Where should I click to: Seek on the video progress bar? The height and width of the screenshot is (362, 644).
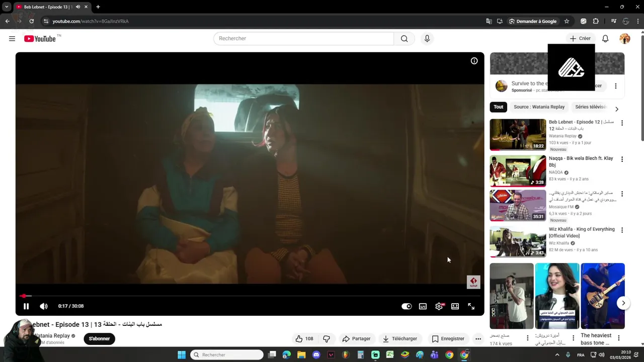(x=250, y=296)
